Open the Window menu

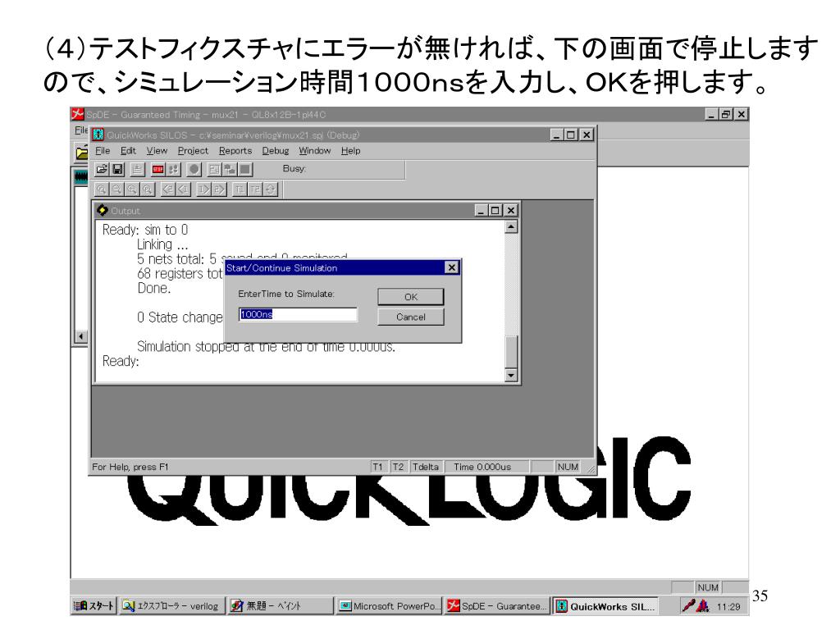click(314, 151)
